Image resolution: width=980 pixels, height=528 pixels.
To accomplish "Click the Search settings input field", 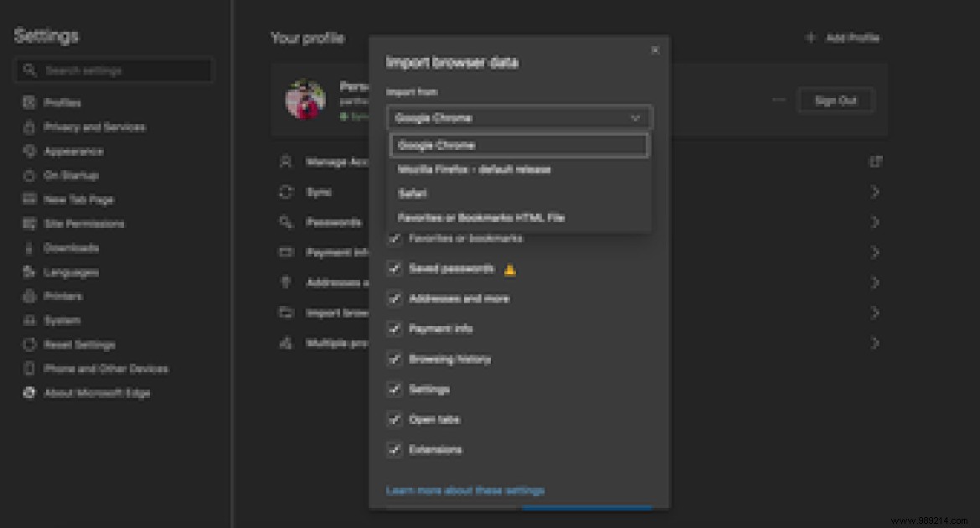I will point(113,70).
